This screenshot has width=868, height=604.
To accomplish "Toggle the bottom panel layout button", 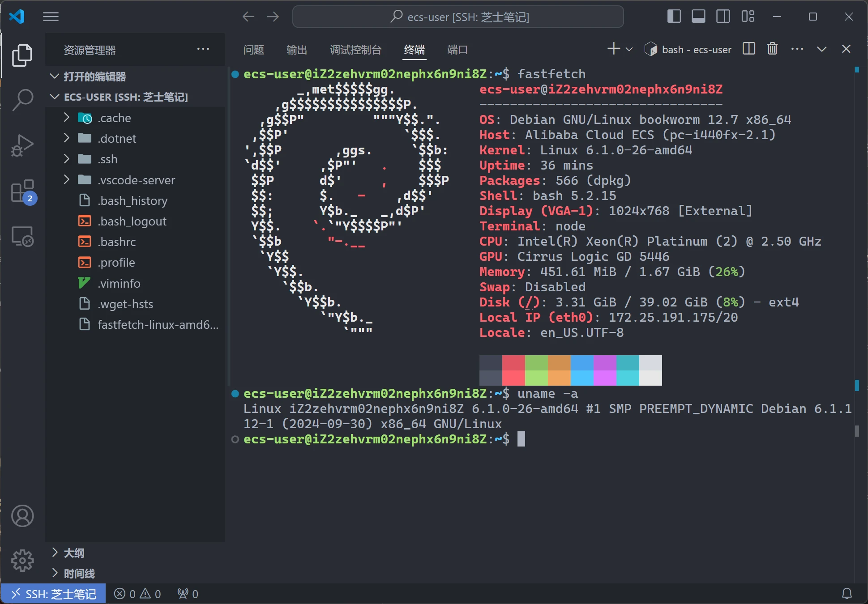I will (x=698, y=17).
